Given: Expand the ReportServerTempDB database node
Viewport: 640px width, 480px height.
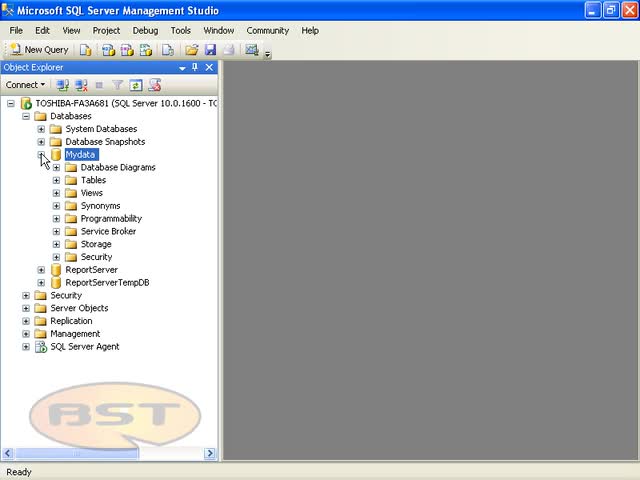Looking at the screenshot, I should pyautogui.click(x=41, y=282).
